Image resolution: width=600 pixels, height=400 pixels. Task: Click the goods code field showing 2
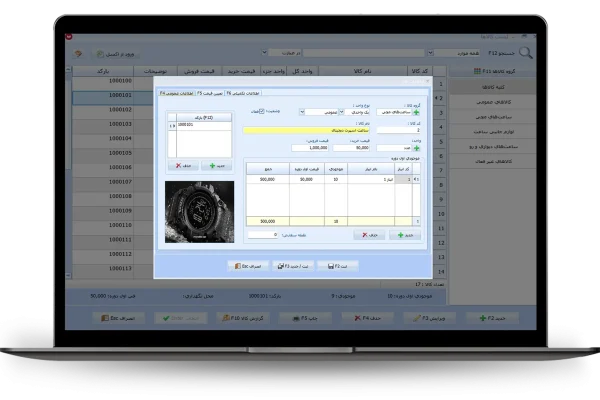click(x=398, y=130)
